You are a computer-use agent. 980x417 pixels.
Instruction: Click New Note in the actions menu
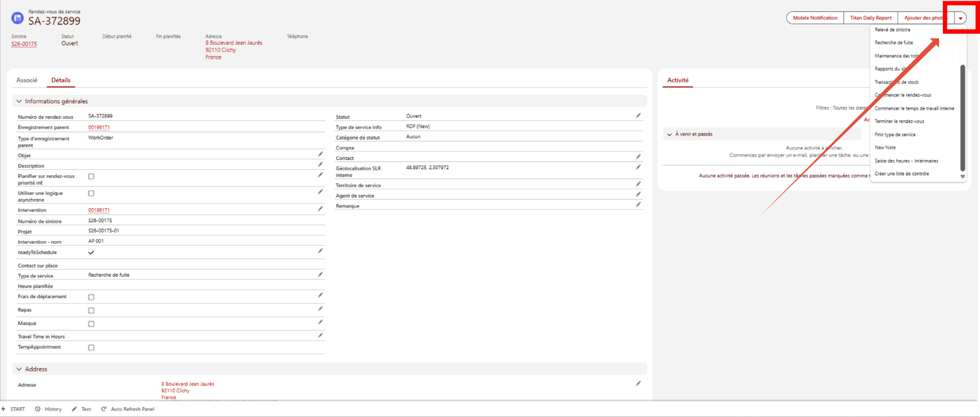[885, 147]
